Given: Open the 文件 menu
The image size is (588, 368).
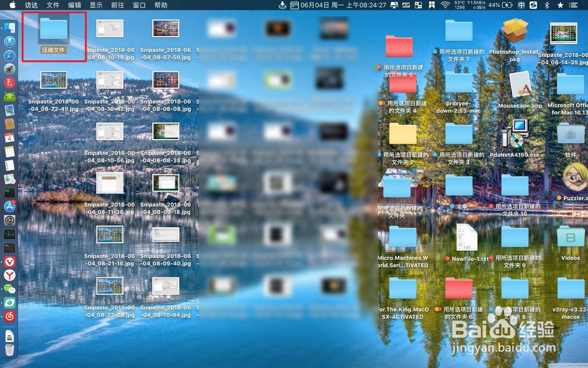Looking at the screenshot, I should tap(53, 5).
